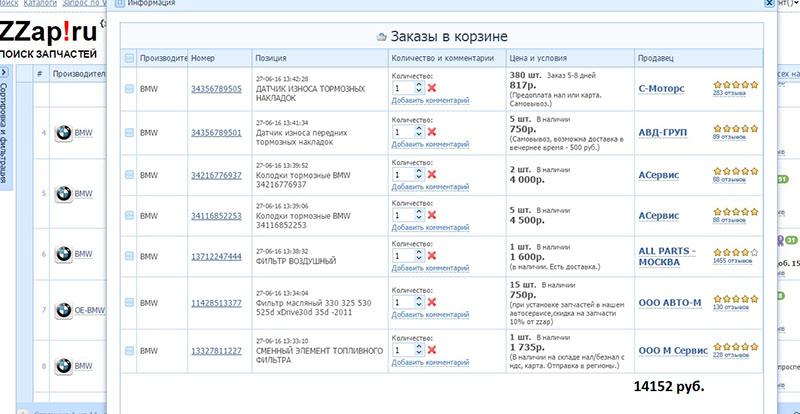Click the BMW logo in background row 4
The height and width of the screenshot is (414, 800).
tap(64, 134)
